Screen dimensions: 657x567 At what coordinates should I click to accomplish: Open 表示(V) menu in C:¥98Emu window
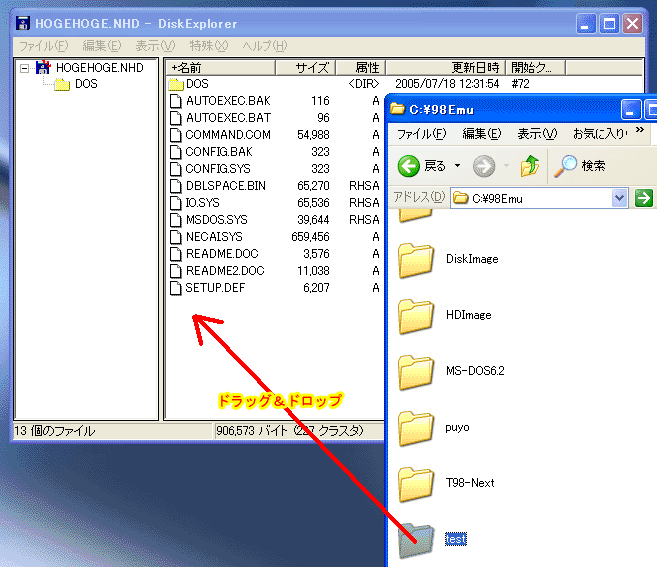(x=537, y=134)
